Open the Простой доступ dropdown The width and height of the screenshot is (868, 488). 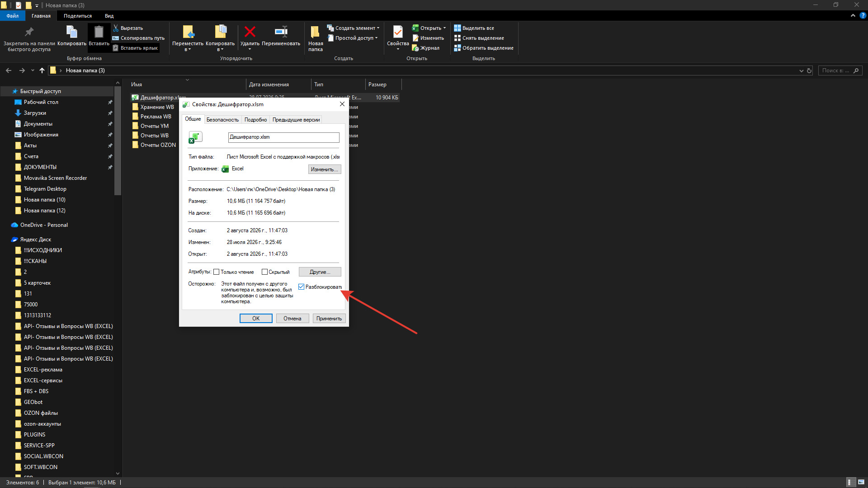353,38
